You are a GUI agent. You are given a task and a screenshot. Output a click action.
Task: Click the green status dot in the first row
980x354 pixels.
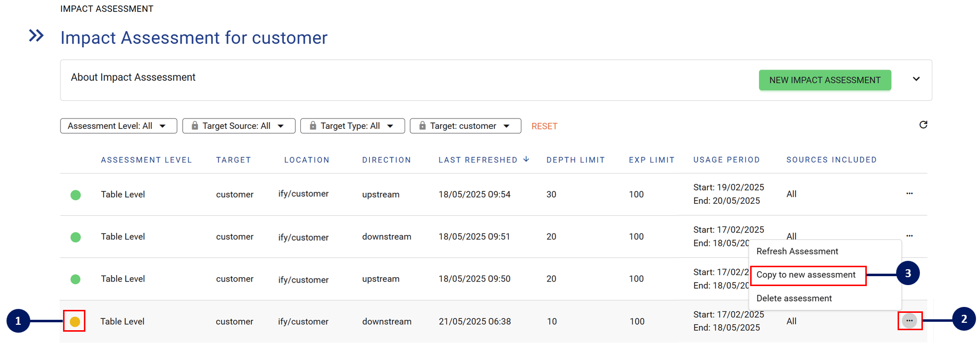75,195
